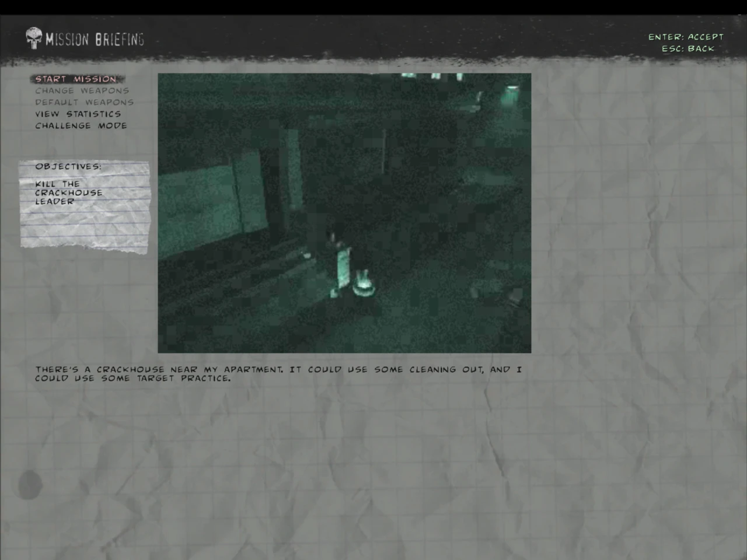747x560 pixels.
Task: Click the Mission Briefing title text
Action: click(x=95, y=40)
